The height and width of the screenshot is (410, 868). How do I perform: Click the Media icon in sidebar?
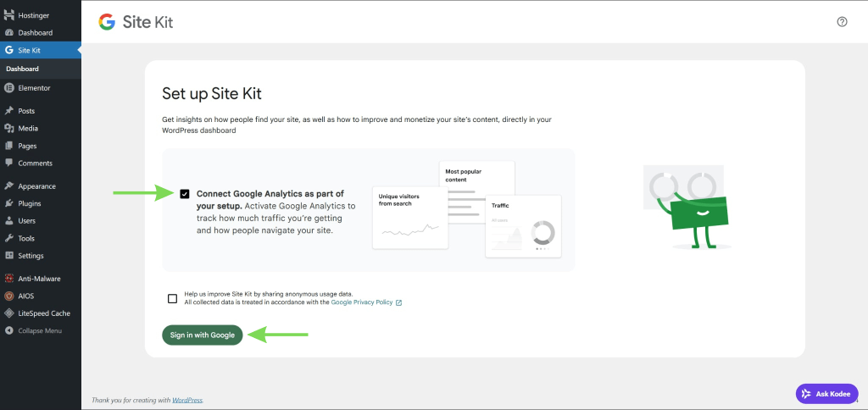coord(8,129)
